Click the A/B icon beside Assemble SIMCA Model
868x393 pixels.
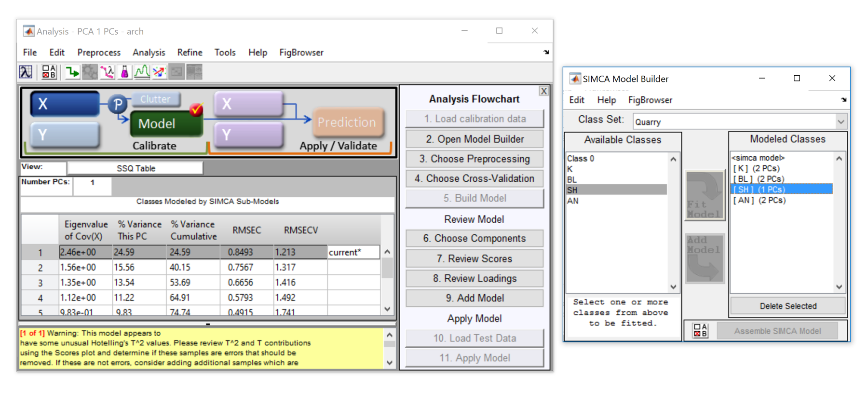tap(700, 331)
